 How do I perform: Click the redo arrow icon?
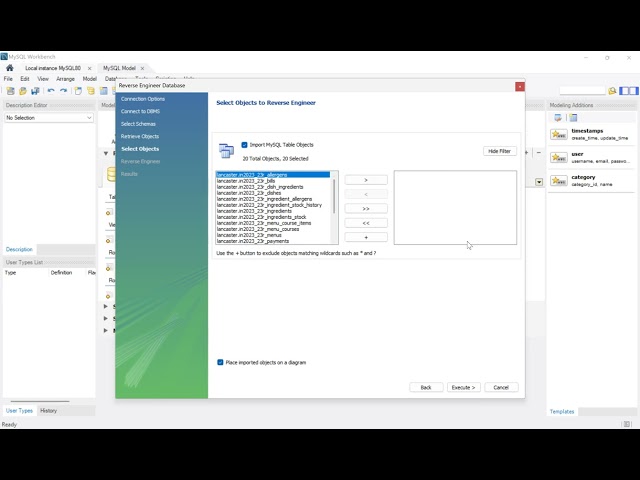coord(63,90)
